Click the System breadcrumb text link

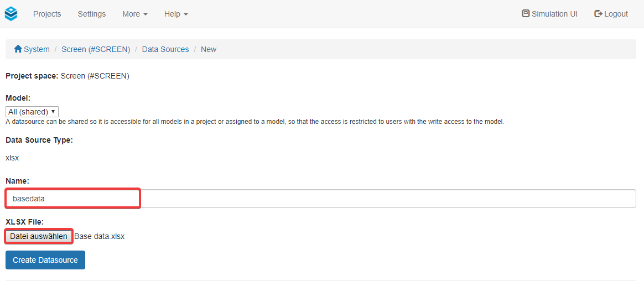pyautogui.click(x=37, y=49)
